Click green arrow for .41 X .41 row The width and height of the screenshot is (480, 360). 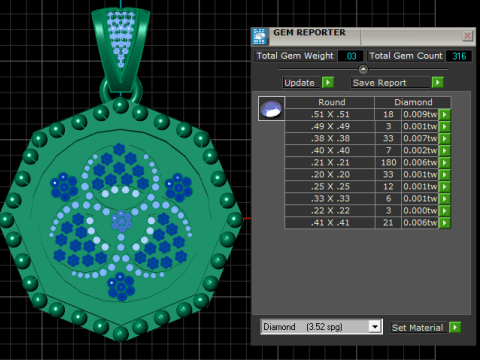click(445, 222)
